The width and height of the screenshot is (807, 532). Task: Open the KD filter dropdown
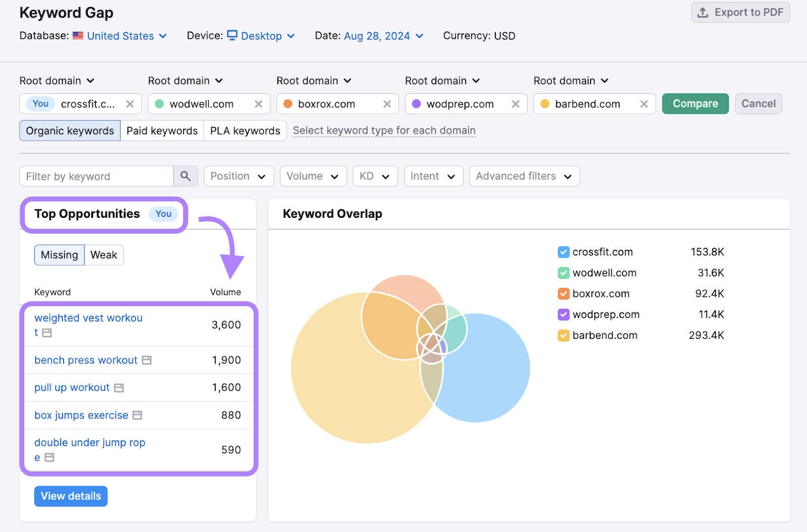(375, 176)
